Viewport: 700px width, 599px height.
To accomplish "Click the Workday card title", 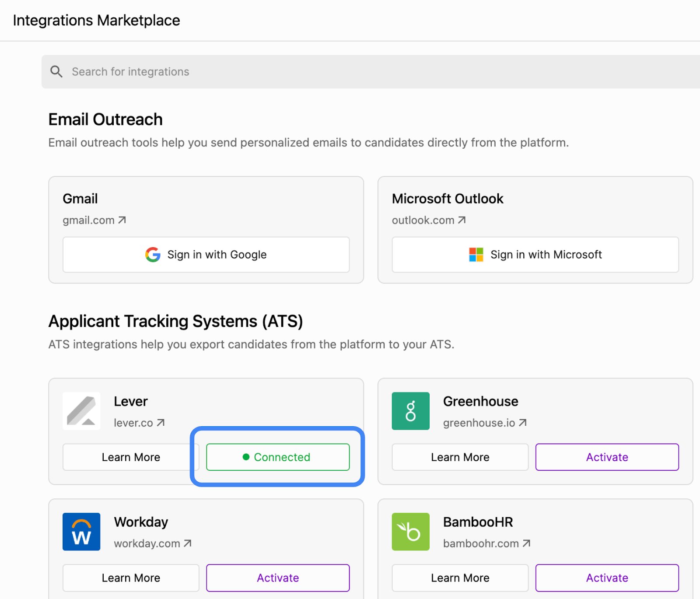I will (x=141, y=522).
